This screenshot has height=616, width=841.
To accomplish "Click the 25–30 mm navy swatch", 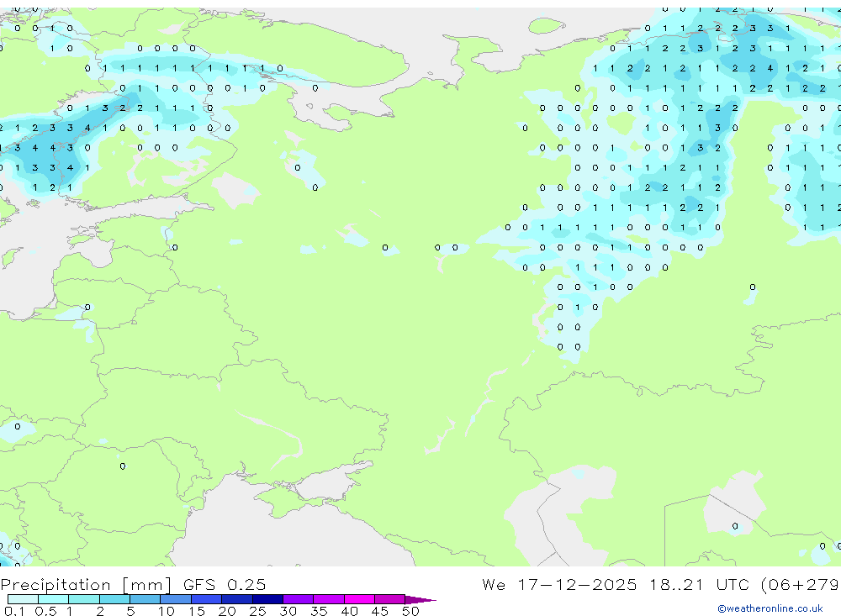I will click(267, 599).
